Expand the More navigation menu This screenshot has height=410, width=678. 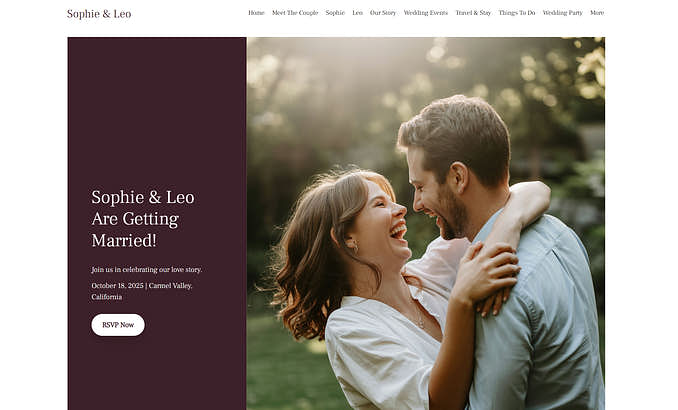[x=597, y=13]
